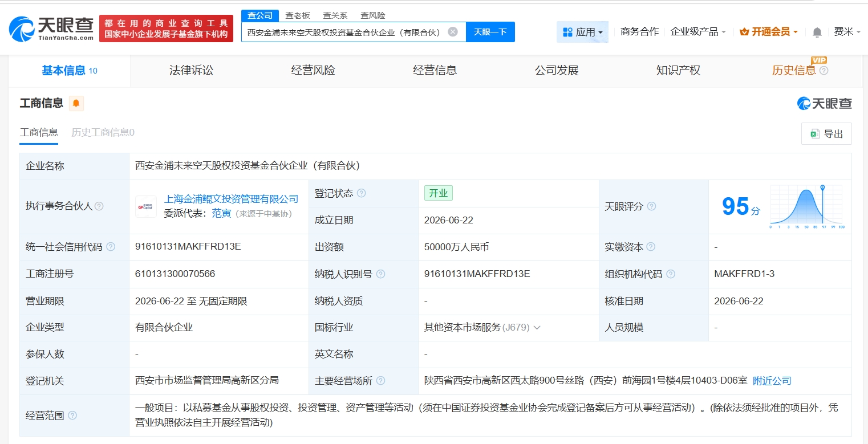Image resolution: width=868 pixels, height=444 pixels.
Task: Open the 应用 apps dropdown
Action: pyautogui.click(x=582, y=32)
